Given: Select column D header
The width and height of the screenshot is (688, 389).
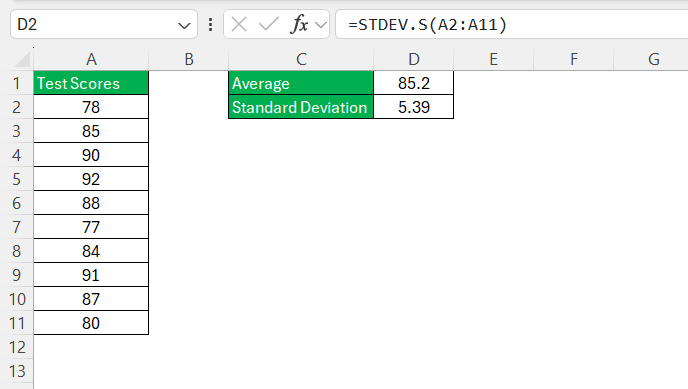Looking at the screenshot, I should tap(414, 59).
